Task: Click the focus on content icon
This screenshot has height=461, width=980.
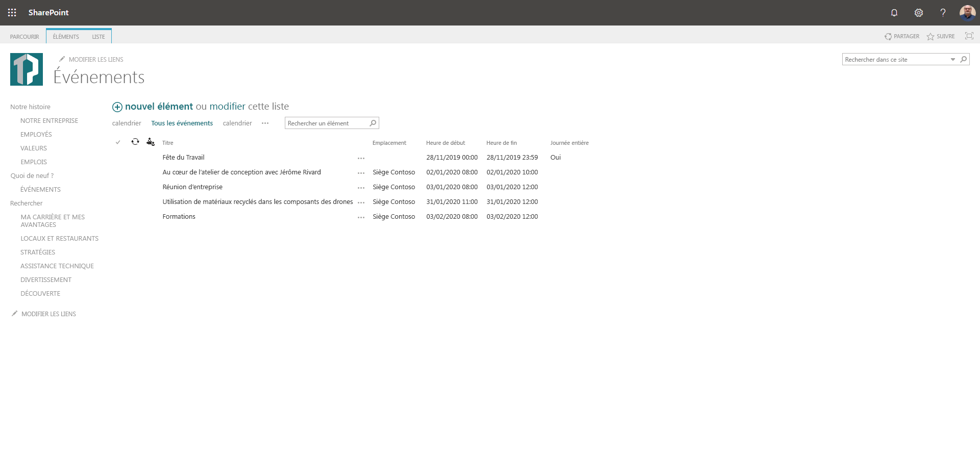Action: [969, 36]
